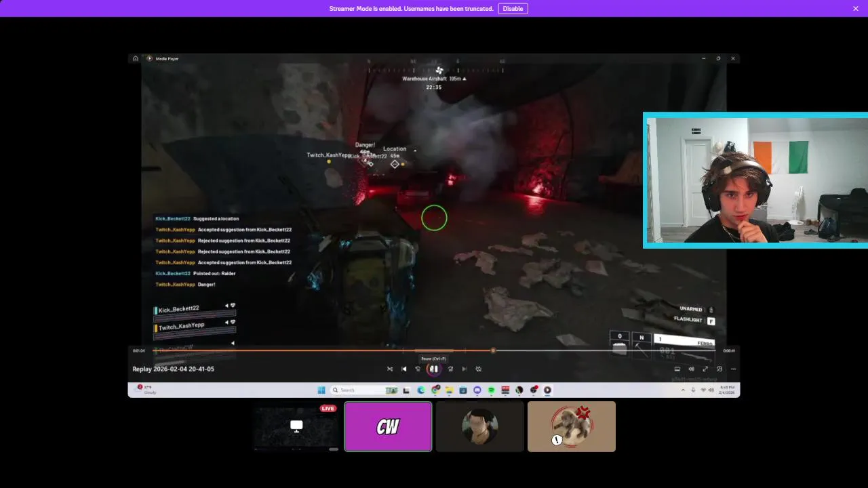
Task: Click the taskbar Search box
Action: click(365, 390)
